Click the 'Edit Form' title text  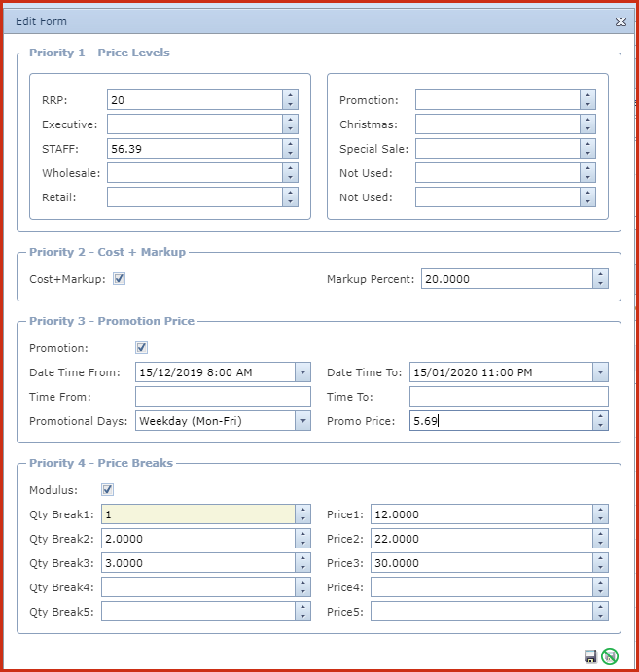click(41, 21)
